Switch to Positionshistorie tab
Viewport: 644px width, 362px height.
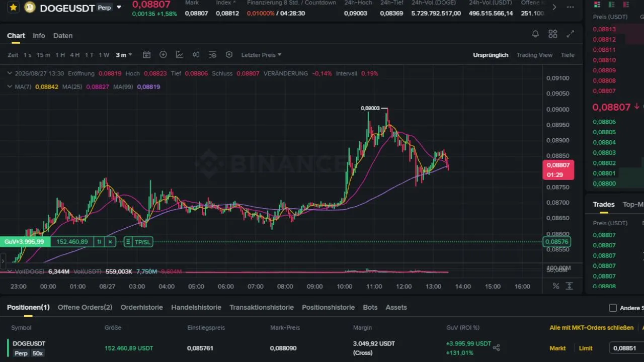pos(328,307)
